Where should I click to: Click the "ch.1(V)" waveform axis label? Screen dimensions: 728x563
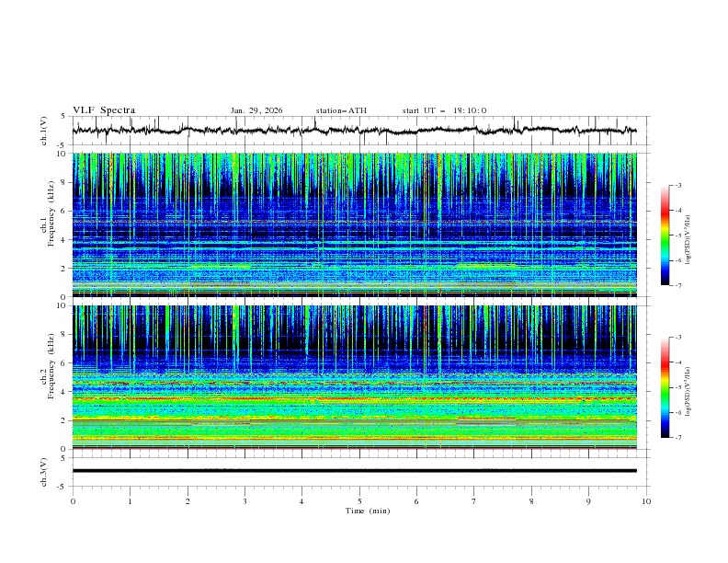(44, 131)
